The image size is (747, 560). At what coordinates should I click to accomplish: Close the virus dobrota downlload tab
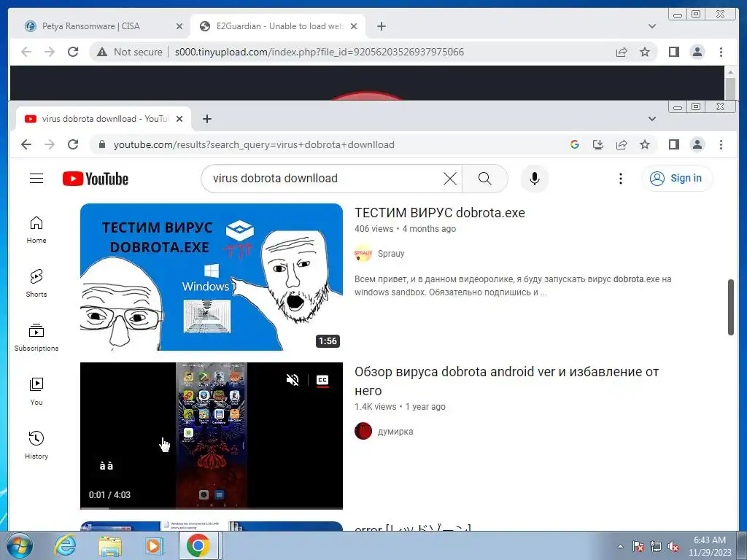click(x=179, y=119)
